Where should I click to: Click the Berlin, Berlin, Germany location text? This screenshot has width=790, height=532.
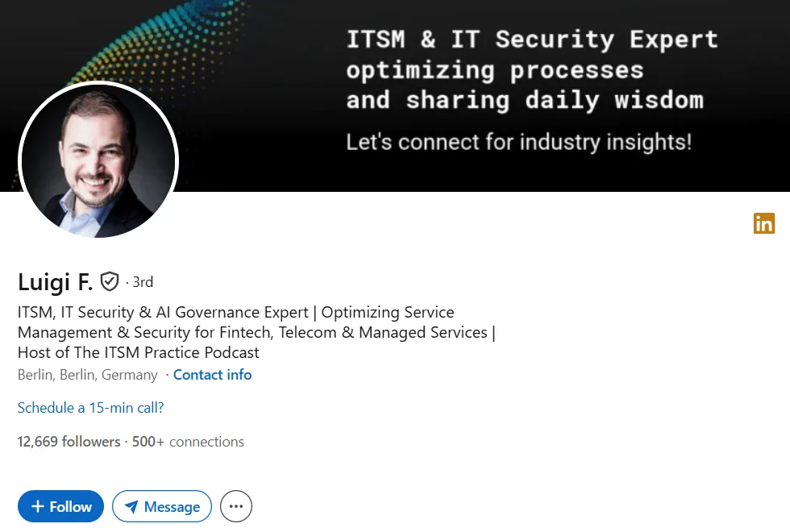[x=88, y=375]
